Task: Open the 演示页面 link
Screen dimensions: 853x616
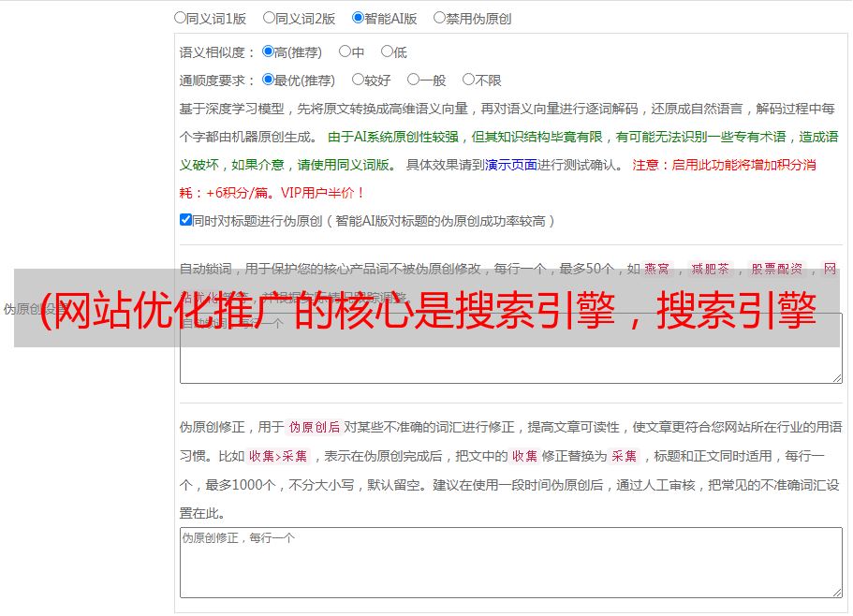Action: coord(511,165)
